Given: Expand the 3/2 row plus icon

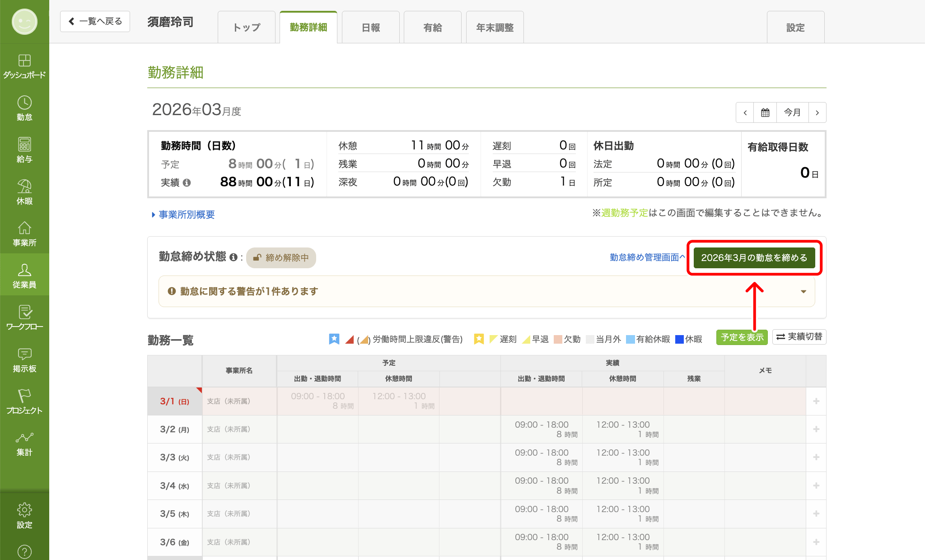Looking at the screenshot, I should [816, 429].
